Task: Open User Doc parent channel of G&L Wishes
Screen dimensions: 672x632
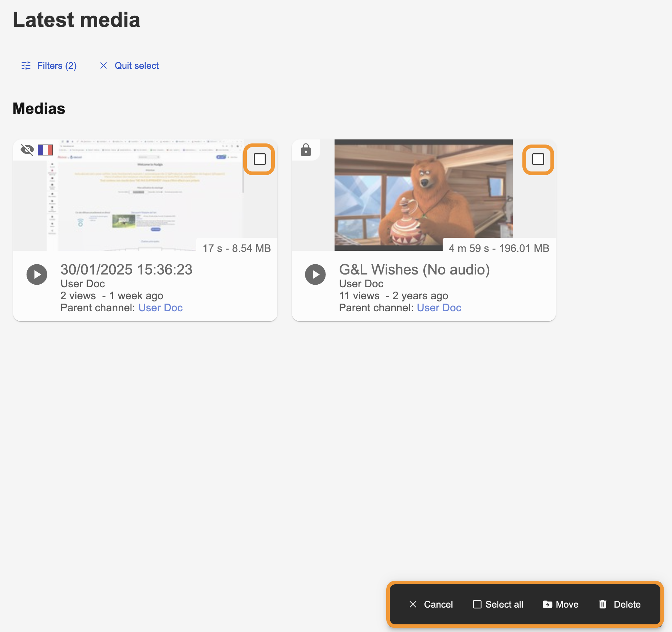Action: click(439, 308)
